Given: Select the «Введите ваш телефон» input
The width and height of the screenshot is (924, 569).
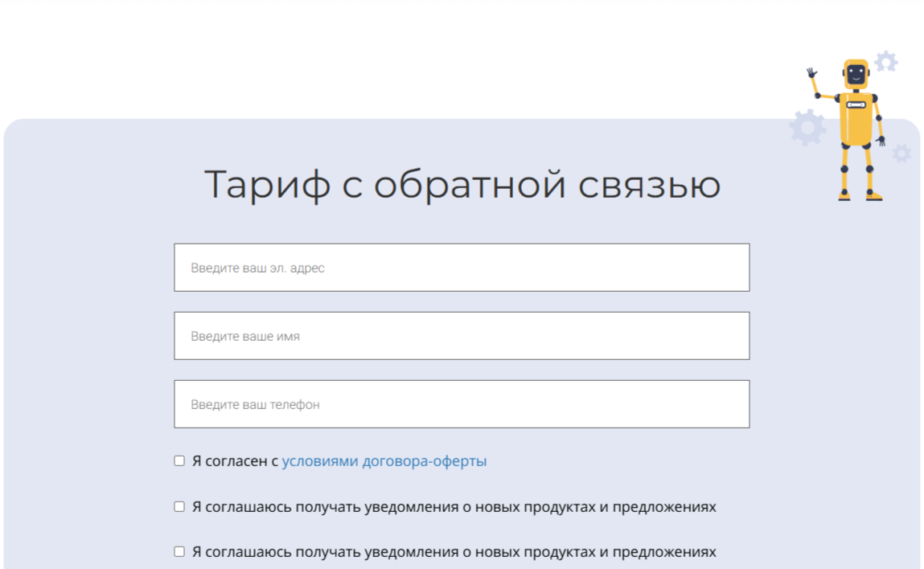Looking at the screenshot, I should 462,404.
